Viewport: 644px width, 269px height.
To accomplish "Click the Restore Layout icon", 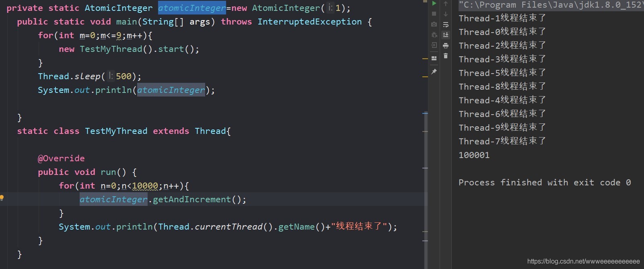I will [434, 58].
